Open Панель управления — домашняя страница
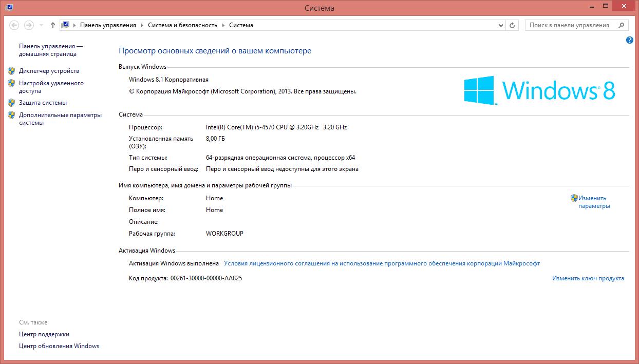Image resolution: width=639 pixels, height=364 pixels. pyautogui.click(x=50, y=50)
